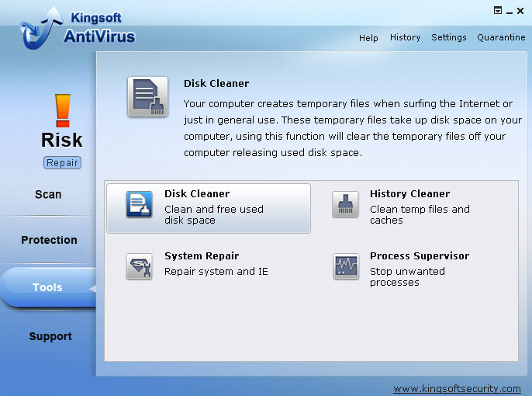This screenshot has height=396, width=532.
Task: Click 'Stop unwanted processes' description
Action: (x=407, y=276)
